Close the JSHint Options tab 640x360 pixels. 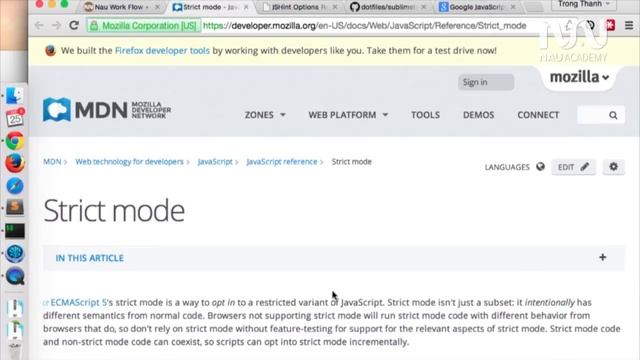(335, 7)
